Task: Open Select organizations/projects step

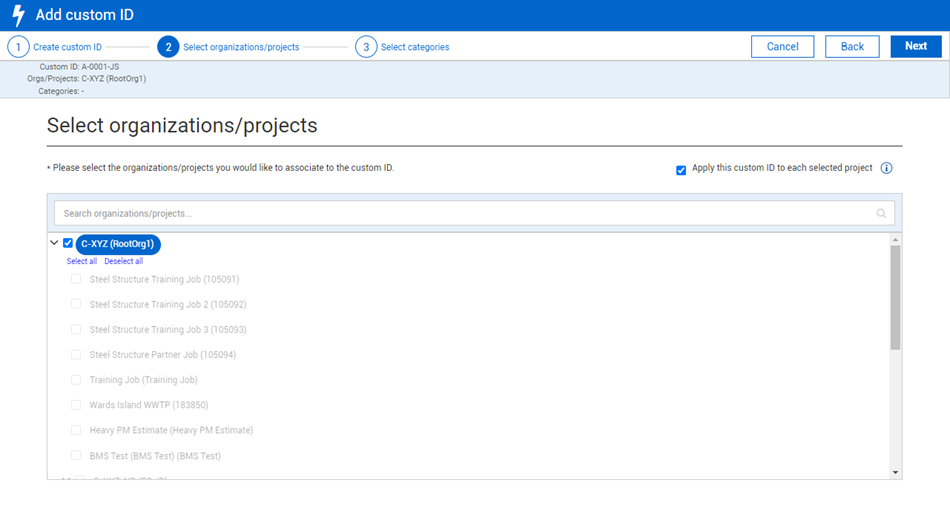Action: pyautogui.click(x=240, y=47)
